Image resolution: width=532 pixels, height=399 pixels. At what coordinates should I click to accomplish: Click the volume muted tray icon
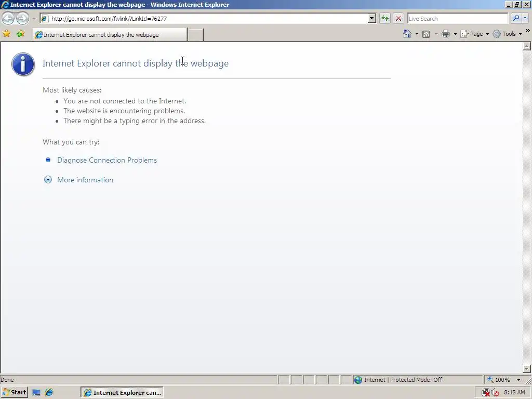[495, 393]
